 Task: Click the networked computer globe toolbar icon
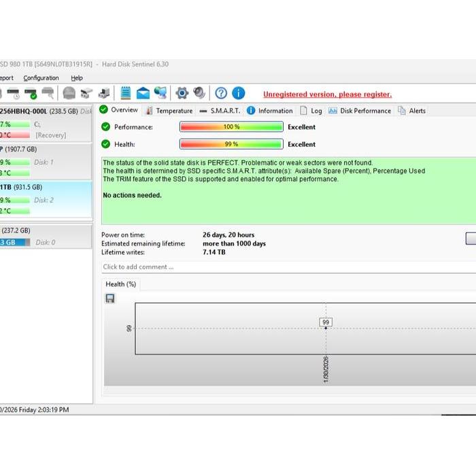[x=160, y=93]
